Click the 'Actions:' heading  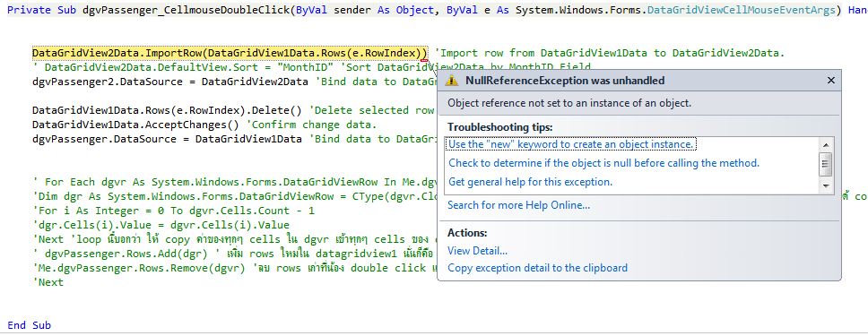pyautogui.click(x=467, y=233)
